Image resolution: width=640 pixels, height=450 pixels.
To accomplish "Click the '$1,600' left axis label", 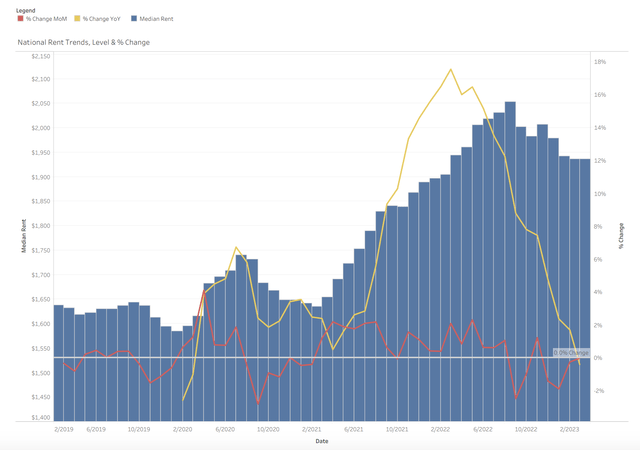I will [41, 324].
